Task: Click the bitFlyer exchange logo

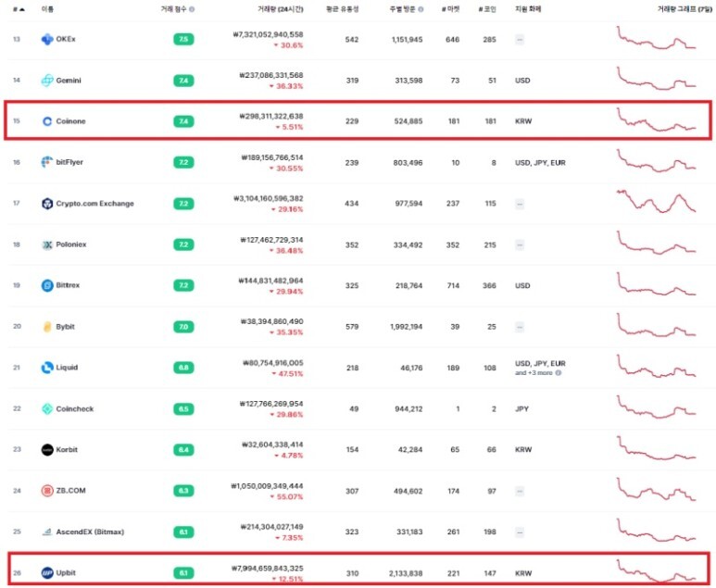Action: click(47, 162)
